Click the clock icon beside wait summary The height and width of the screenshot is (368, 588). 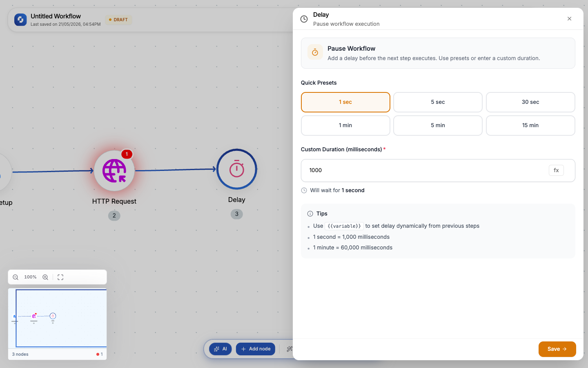click(x=304, y=191)
